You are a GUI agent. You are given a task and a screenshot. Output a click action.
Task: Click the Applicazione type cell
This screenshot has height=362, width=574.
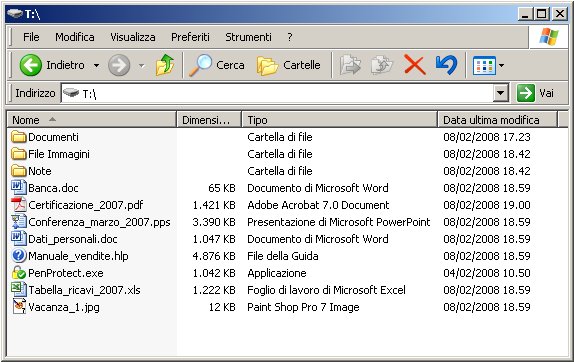tap(277, 273)
